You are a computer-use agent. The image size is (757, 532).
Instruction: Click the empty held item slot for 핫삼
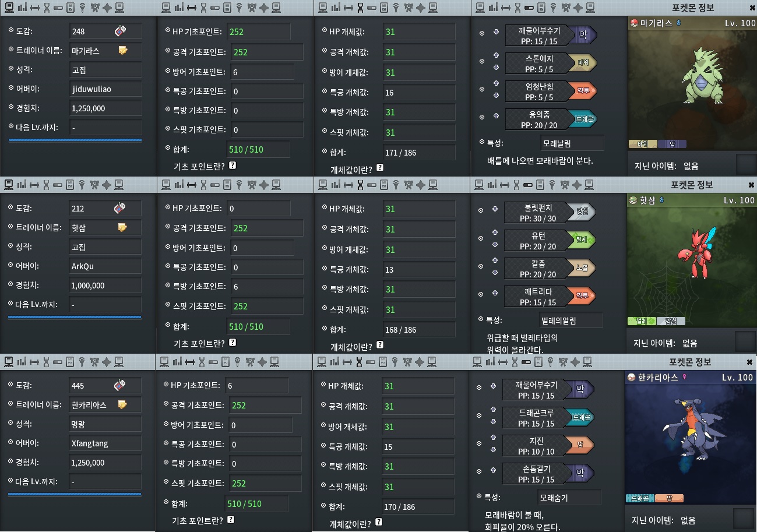pyautogui.click(x=745, y=341)
